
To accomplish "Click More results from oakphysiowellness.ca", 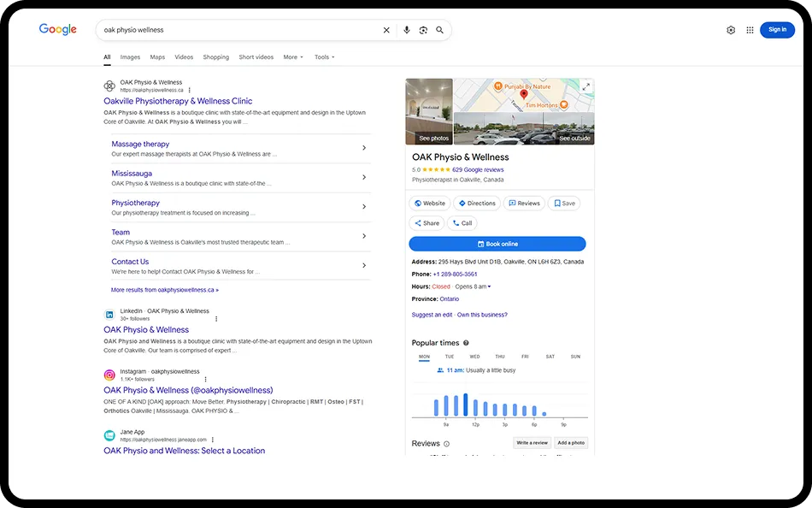I will point(165,290).
